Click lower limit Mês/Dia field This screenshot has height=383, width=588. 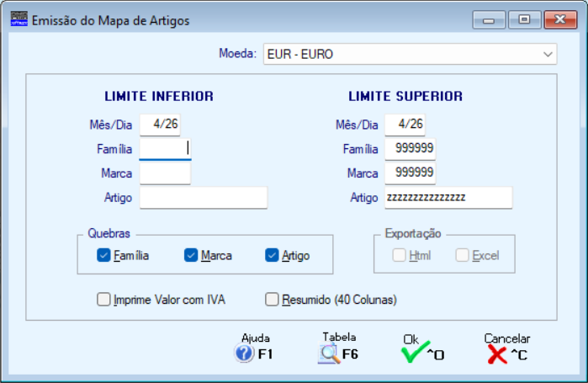tap(160, 124)
